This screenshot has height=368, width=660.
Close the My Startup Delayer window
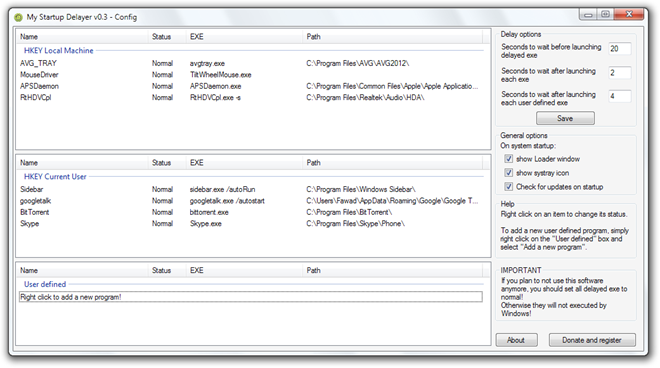(629, 15)
